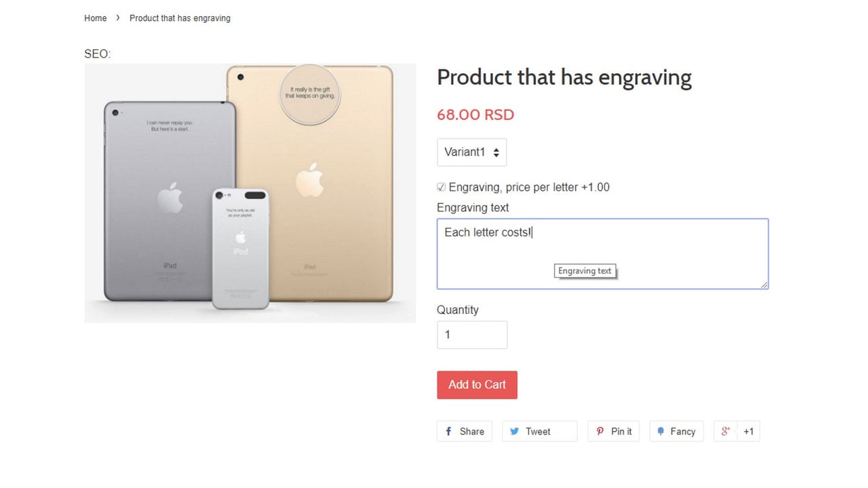Click the Add to Cart button
This screenshot has height=488, width=868.
click(477, 385)
